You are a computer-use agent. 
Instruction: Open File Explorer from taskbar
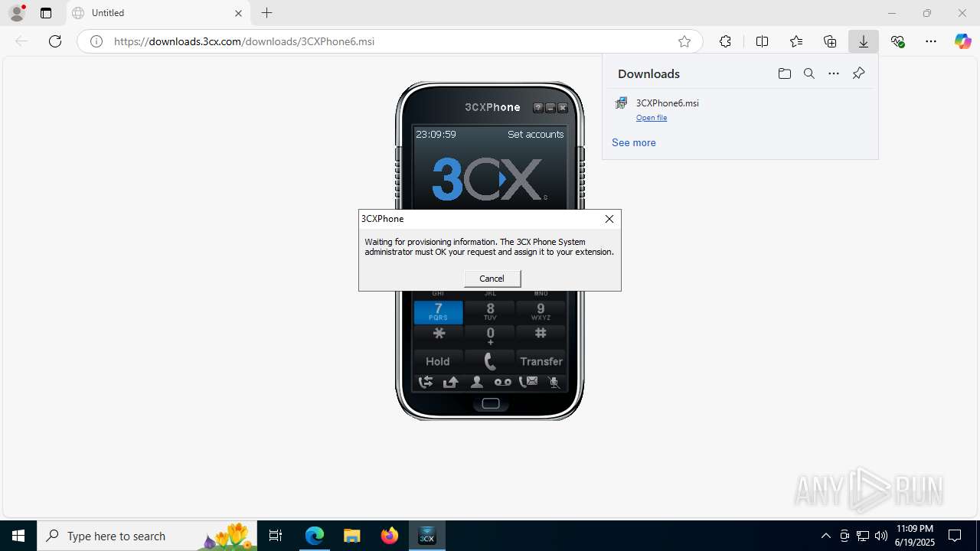[x=352, y=536]
